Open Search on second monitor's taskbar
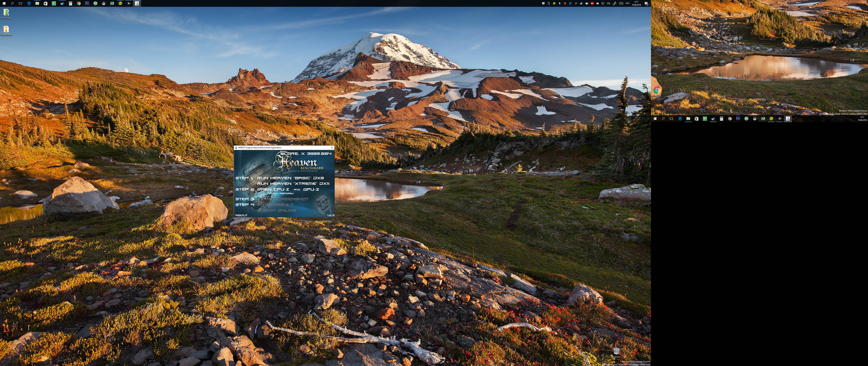This screenshot has width=868, height=366. [663, 118]
